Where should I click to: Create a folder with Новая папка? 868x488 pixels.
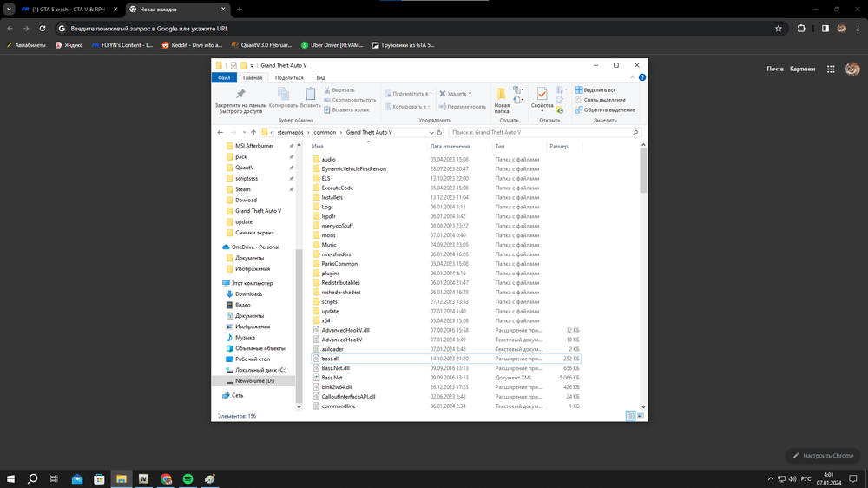pyautogui.click(x=502, y=100)
